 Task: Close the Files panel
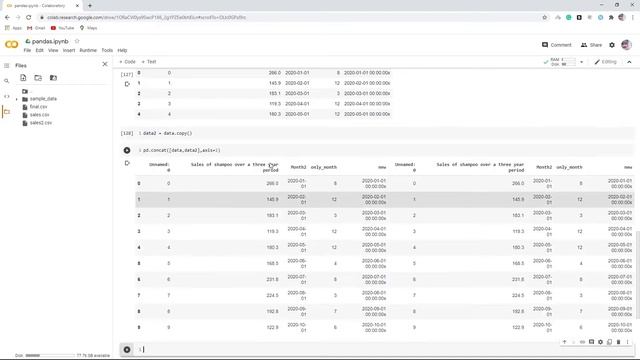pyautogui.click(x=105, y=64)
